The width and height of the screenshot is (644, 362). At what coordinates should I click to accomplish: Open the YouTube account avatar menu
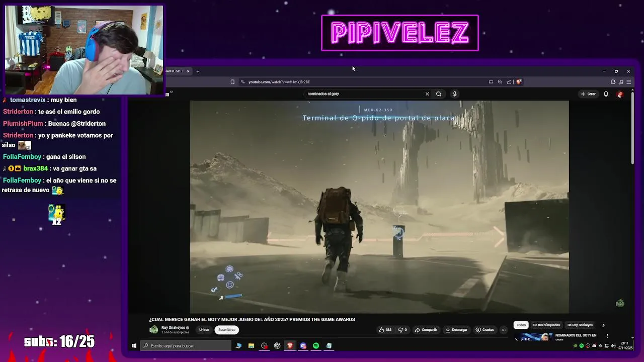(x=620, y=94)
